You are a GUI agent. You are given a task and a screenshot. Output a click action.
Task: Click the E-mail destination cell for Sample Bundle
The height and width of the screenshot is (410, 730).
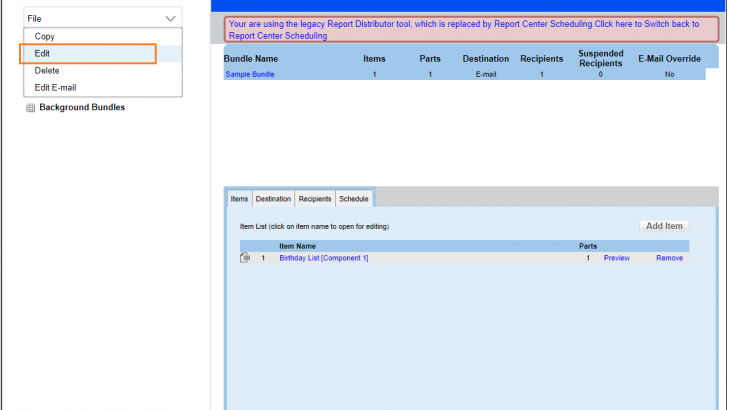(486, 74)
